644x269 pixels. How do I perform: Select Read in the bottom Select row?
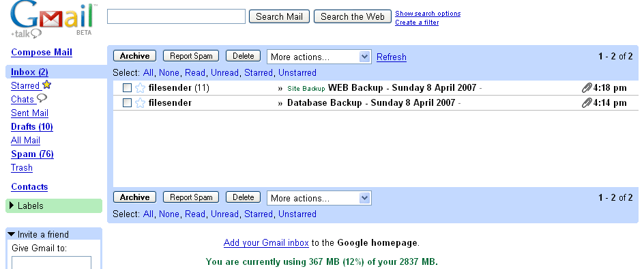click(195, 214)
